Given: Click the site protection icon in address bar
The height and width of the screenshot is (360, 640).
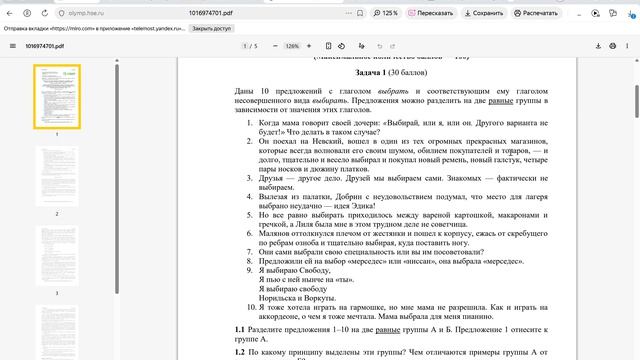Looking at the screenshot, I should pyautogui.click(x=62, y=13).
